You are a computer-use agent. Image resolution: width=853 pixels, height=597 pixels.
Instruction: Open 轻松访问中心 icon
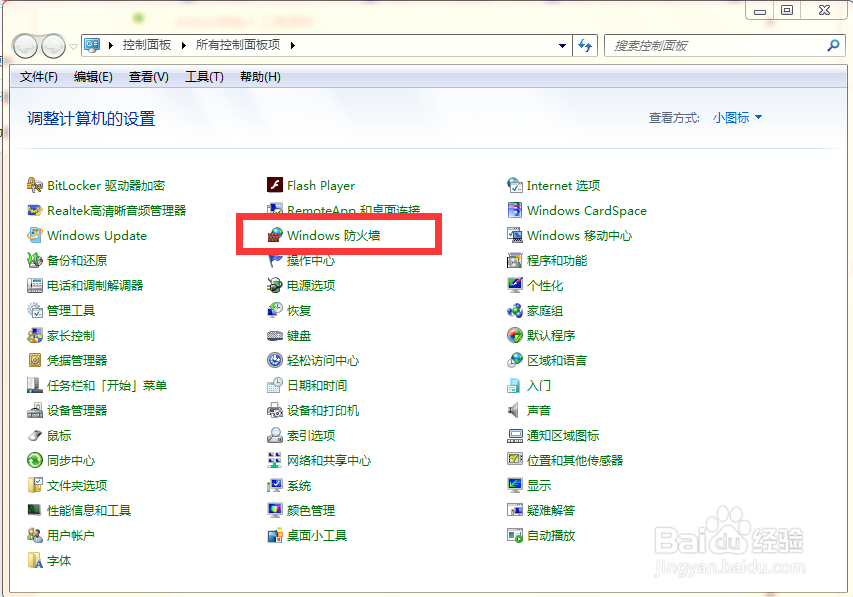pyautogui.click(x=275, y=361)
